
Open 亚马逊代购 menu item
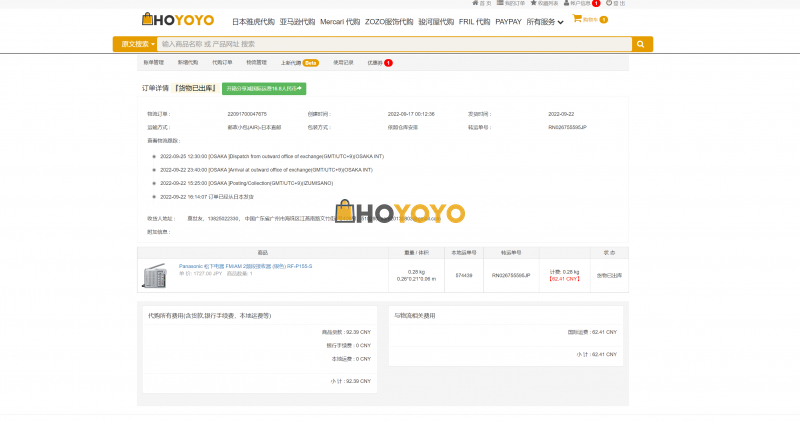click(x=297, y=22)
